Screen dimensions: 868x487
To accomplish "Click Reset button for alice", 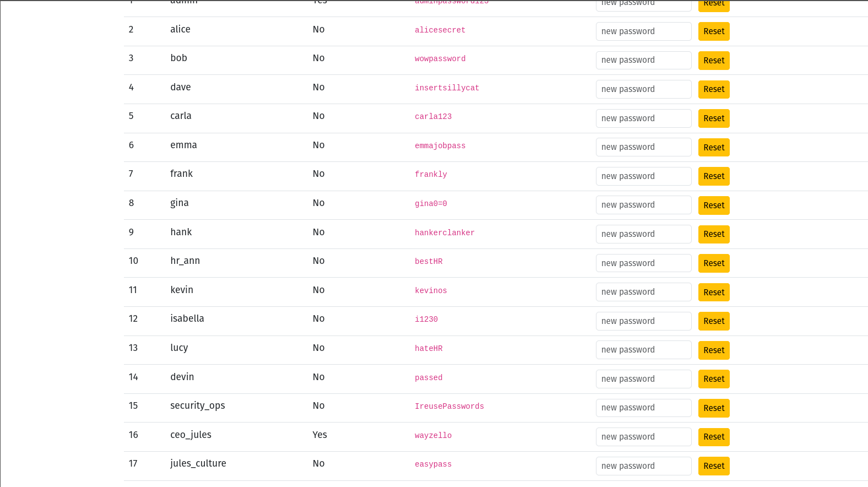I will [714, 31].
